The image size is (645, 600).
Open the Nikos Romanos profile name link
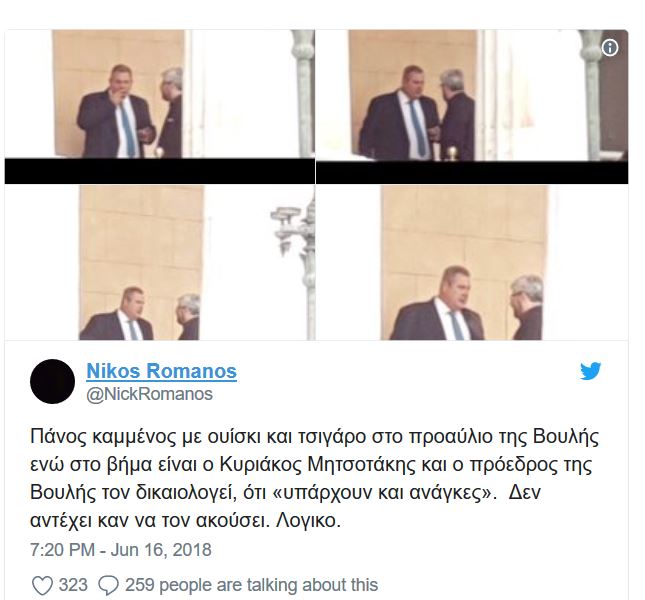click(x=161, y=371)
